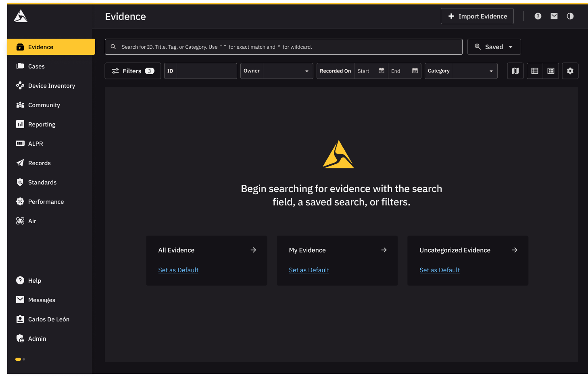Viewport: 588px width, 377px height.
Task: Select Device Inventory from the sidebar
Action: 51,85
